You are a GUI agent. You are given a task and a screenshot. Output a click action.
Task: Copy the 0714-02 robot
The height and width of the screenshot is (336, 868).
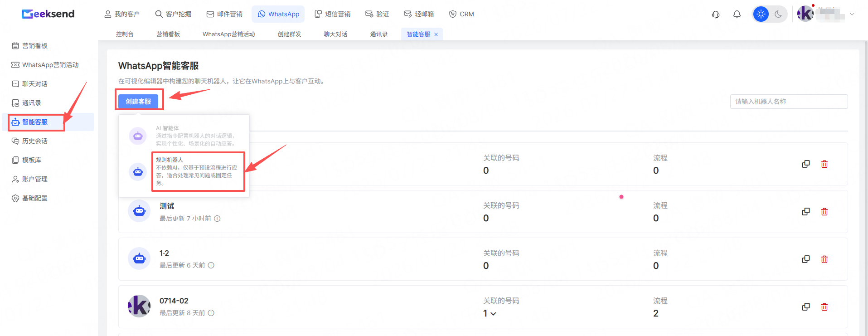(x=806, y=307)
